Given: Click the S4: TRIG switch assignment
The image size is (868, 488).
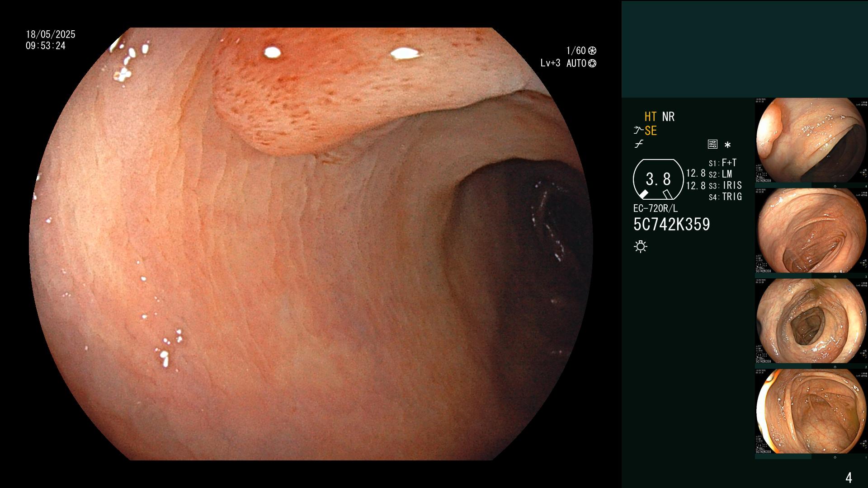Looking at the screenshot, I should [725, 197].
